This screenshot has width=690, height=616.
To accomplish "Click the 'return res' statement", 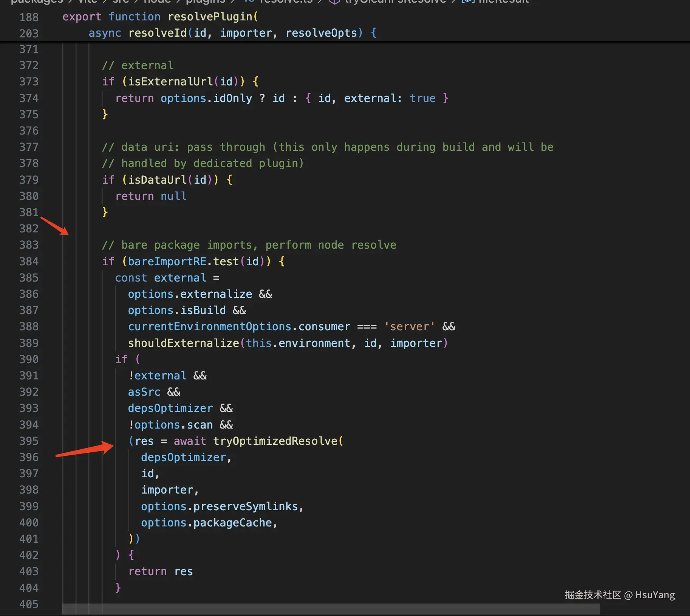I will (x=161, y=571).
